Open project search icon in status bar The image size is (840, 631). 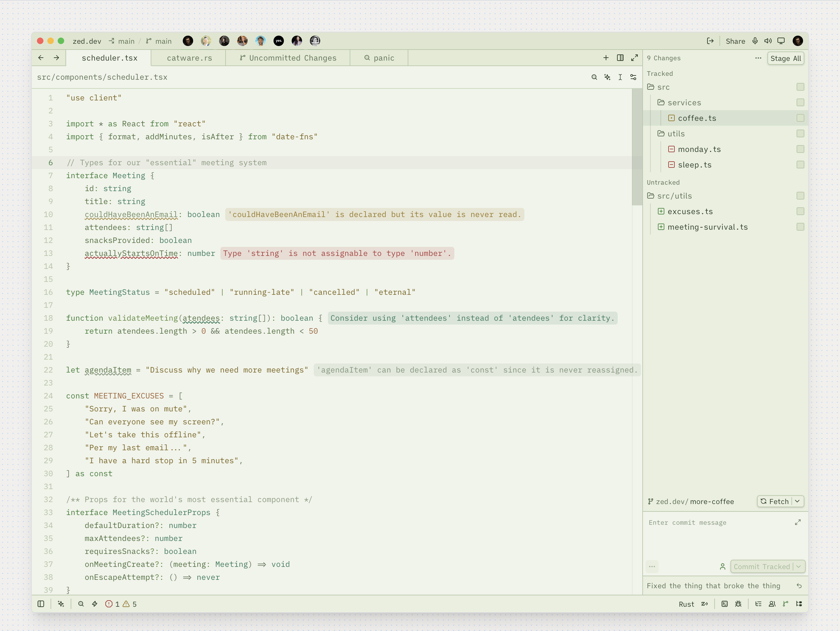click(81, 604)
